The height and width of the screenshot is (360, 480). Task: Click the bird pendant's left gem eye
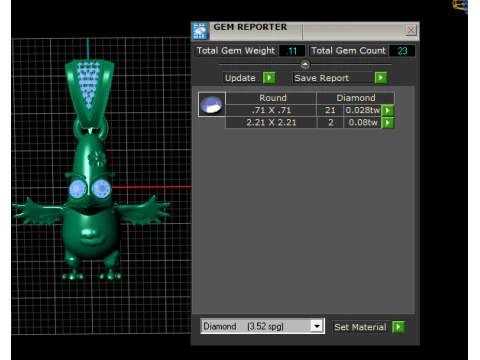78,189
